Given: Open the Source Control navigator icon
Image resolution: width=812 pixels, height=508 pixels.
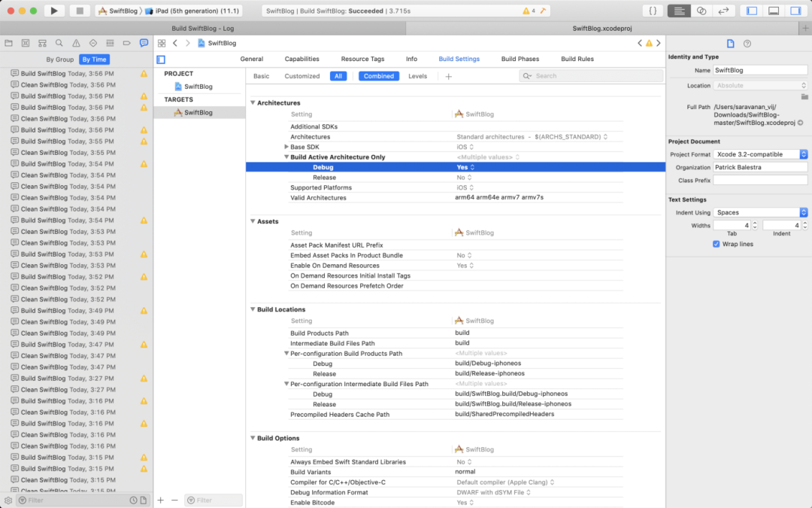Looking at the screenshot, I should pos(26,43).
